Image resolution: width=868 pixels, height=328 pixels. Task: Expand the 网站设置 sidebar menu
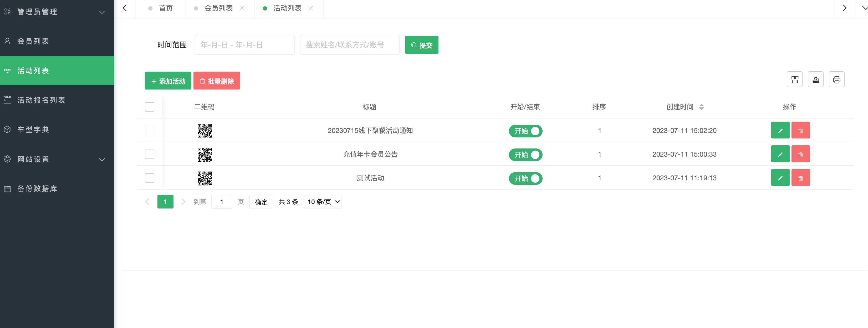pyautogui.click(x=57, y=159)
